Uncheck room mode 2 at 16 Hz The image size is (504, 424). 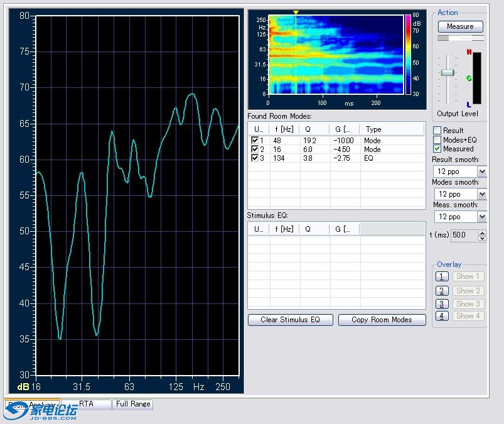pos(255,149)
